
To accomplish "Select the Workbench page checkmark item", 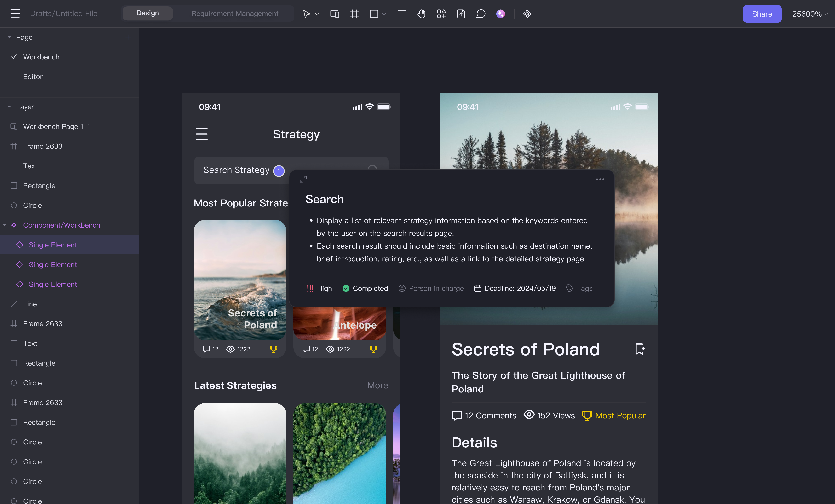I will [x=41, y=57].
